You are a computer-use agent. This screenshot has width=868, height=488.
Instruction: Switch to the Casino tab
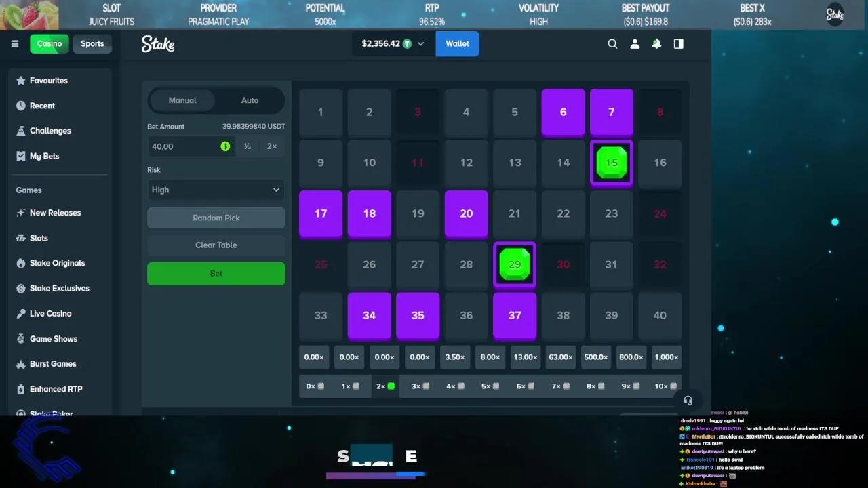point(50,44)
